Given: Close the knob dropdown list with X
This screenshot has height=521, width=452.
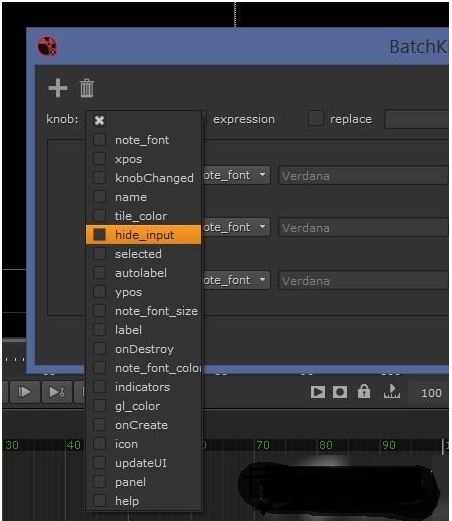Looking at the screenshot, I should click(x=99, y=120).
